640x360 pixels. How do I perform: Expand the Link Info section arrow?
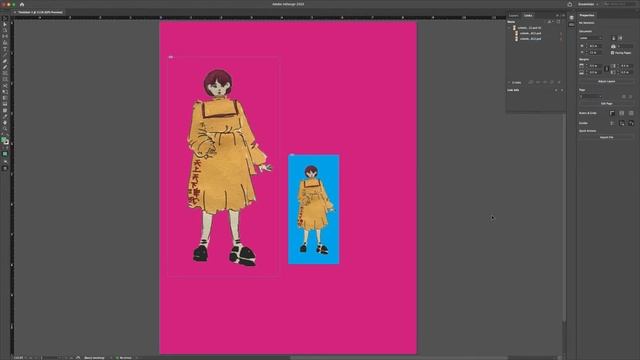[x=509, y=82]
